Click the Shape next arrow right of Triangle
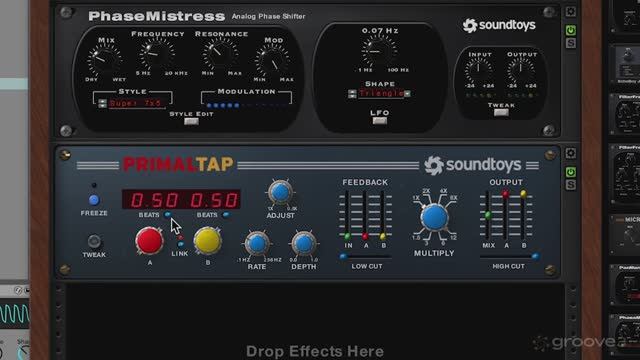640x360 pixels. (407, 94)
